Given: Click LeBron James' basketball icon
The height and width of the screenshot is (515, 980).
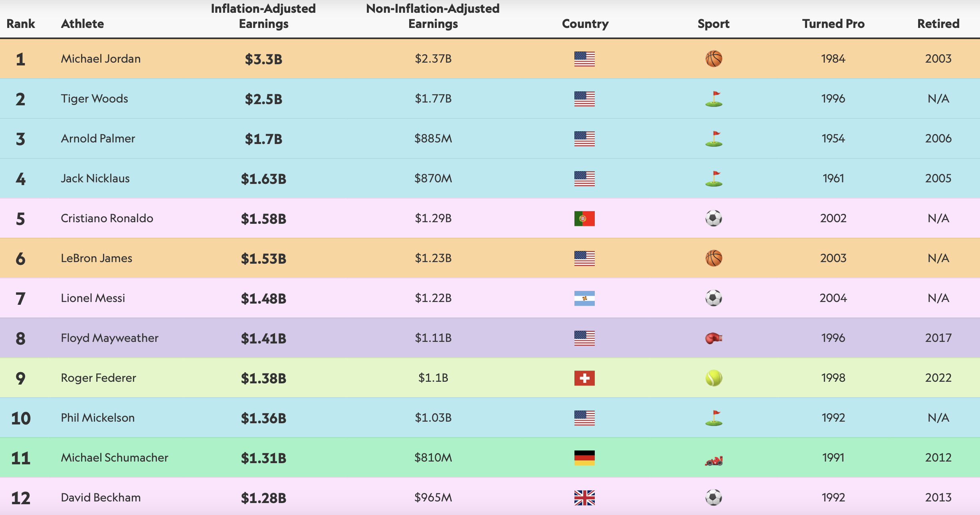Looking at the screenshot, I should tap(713, 258).
